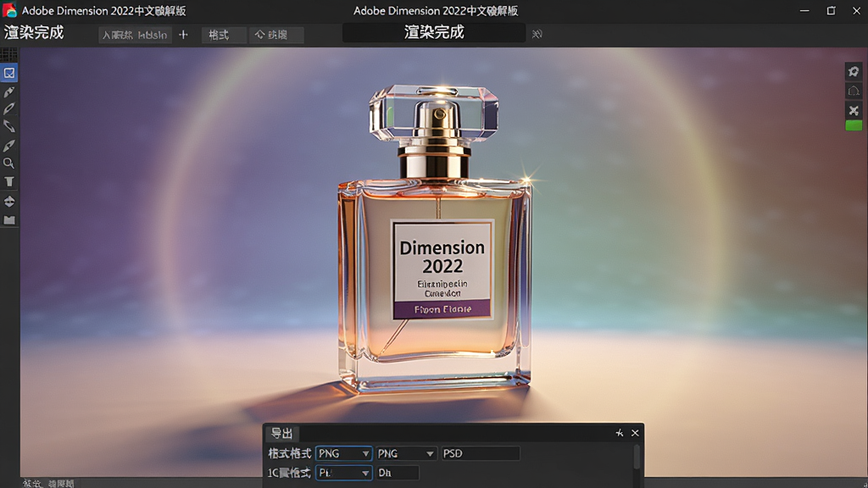Maximize the Adobe Dimension window
The image size is (868, 488).
pos(831,10)
